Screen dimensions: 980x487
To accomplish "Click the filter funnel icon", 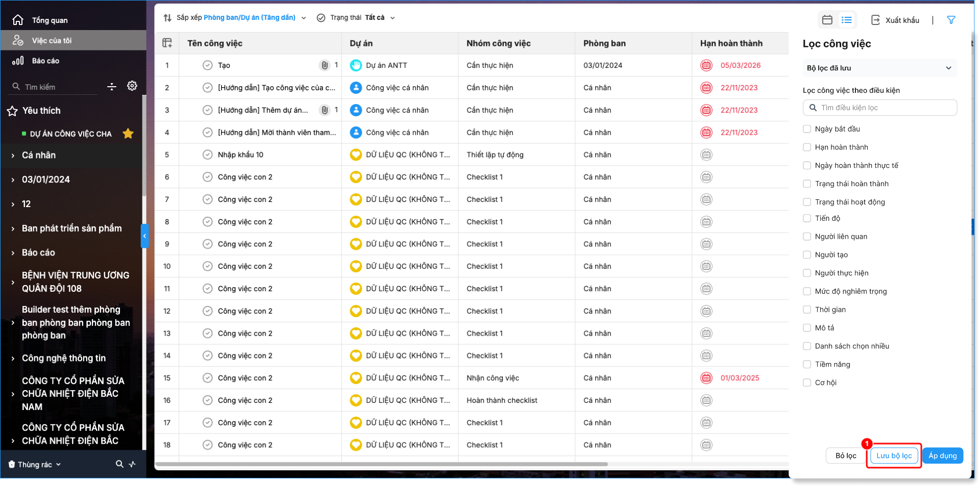I will 951,20.
